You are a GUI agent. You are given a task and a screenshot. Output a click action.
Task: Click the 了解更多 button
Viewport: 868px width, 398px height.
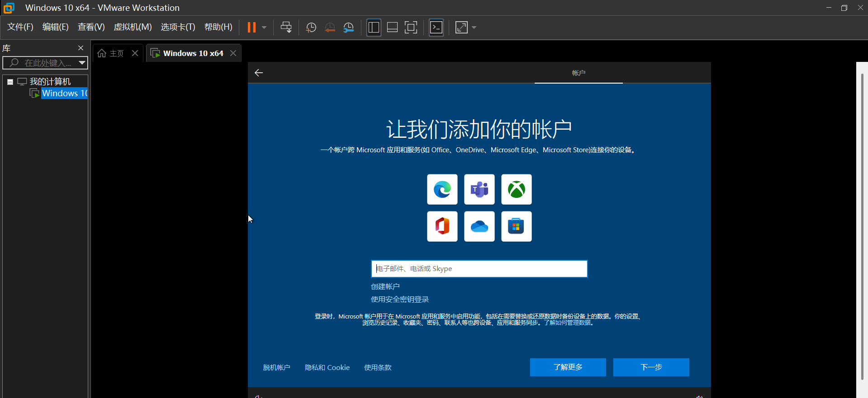[568, 367]
